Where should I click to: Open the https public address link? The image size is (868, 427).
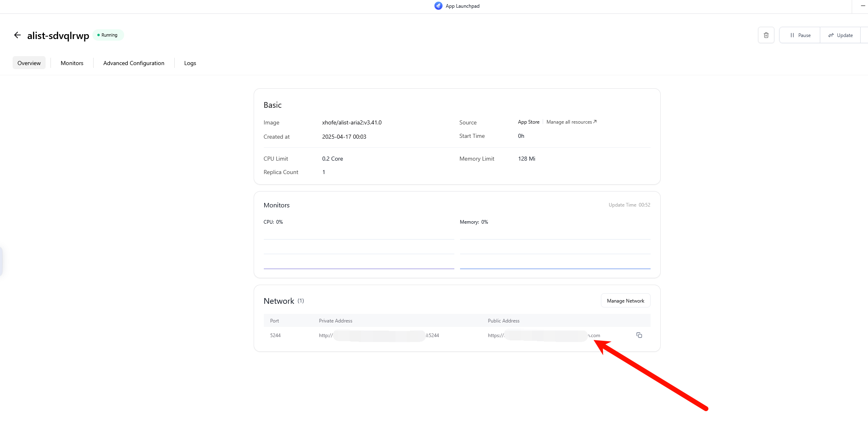pyautogui.click(x=544, y=335)
